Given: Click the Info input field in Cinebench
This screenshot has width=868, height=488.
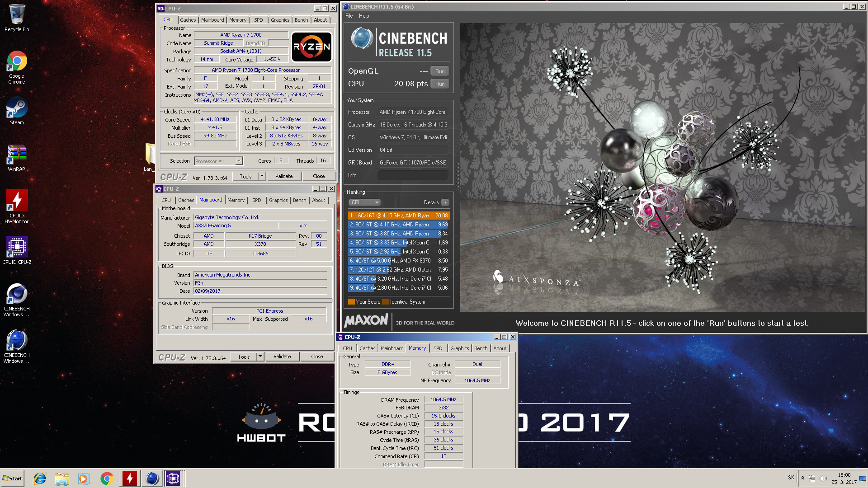Looking at the screenshot, I should (x=413, y=175).
